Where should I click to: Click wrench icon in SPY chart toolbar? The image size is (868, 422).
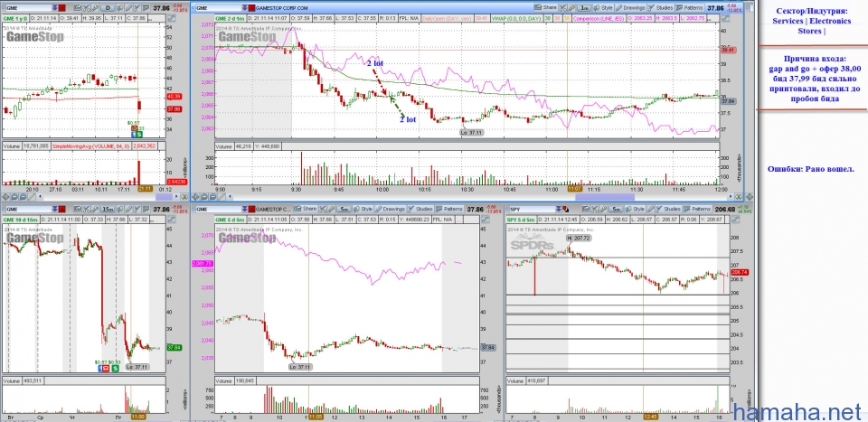603,209
